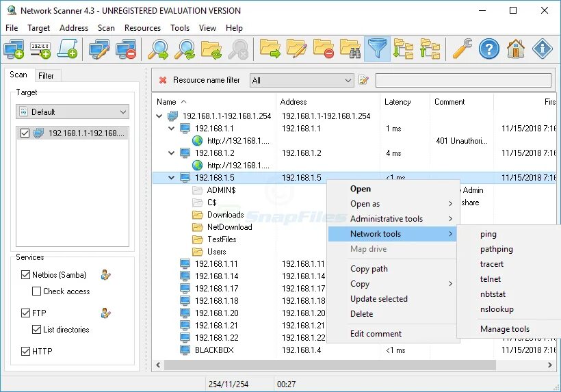Choose Copy path from context menu

(392, 269)
